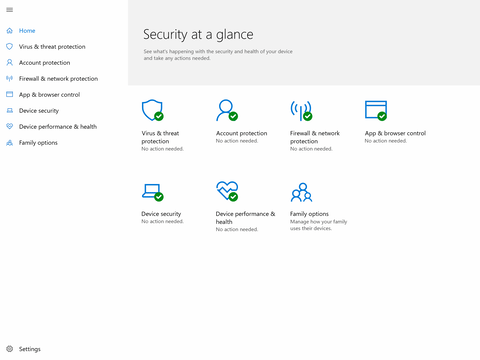This screenshot has width=480, height=360.
Task: Open Device performance & health sidebar item
Action: pyautogui.click(x=58, y=127)
